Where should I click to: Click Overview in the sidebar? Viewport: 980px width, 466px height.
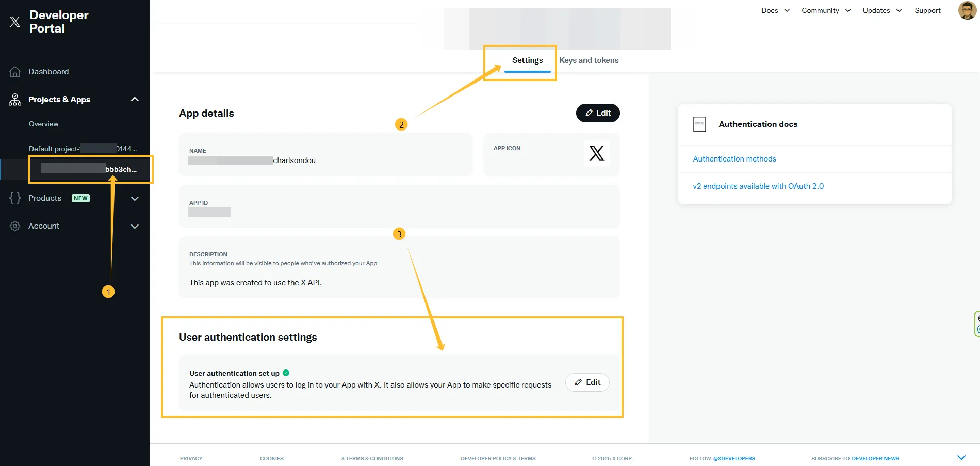[x=44, y=124]
